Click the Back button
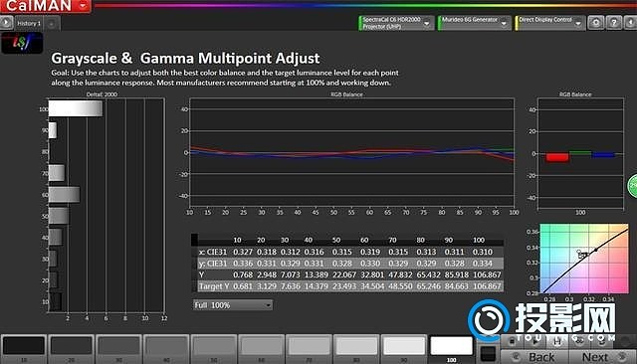The image size is (637, 364). pyautogui.click(x=534, y=357)
